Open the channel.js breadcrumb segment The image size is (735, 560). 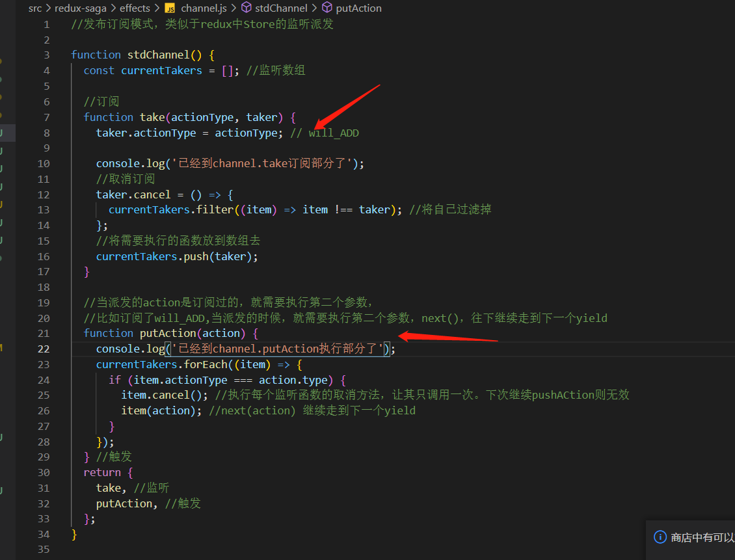tap(204, 8)
